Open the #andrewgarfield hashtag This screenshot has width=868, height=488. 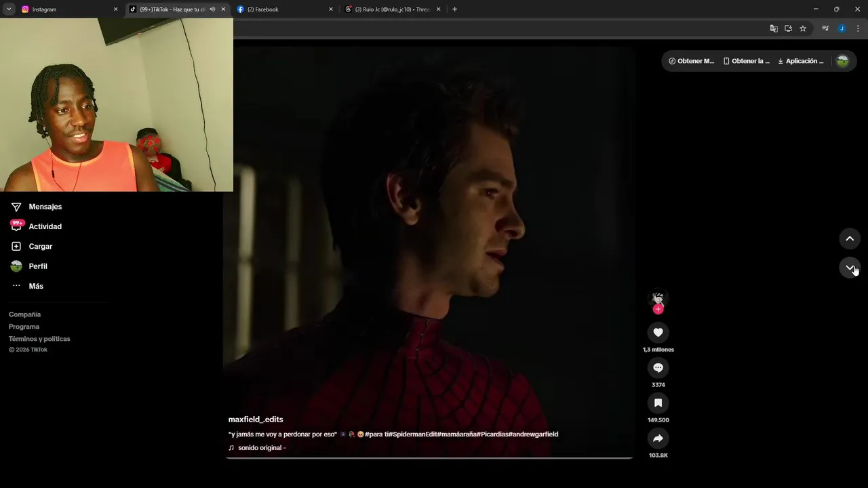(534, 434)
